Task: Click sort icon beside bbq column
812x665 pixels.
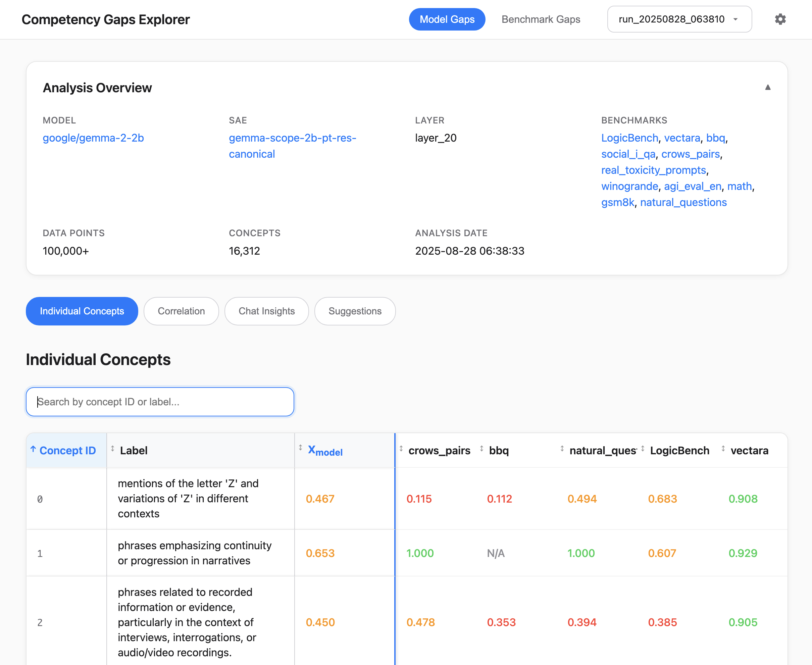Action: click(481, 448)
